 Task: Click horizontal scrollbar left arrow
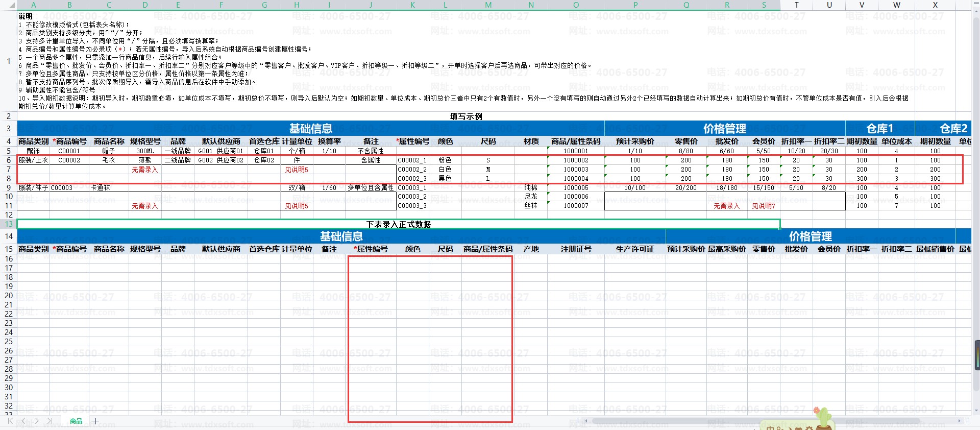coord(586,421)
